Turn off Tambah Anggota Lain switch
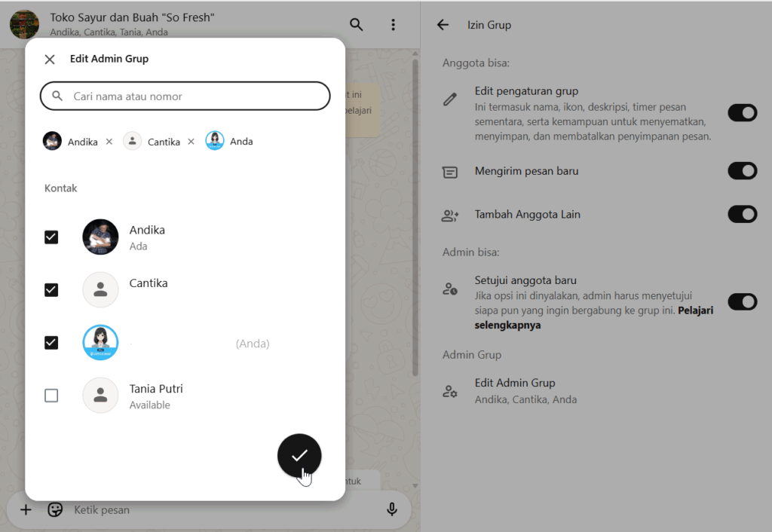Viewport: 772px width, 532px height. (742, 214)
